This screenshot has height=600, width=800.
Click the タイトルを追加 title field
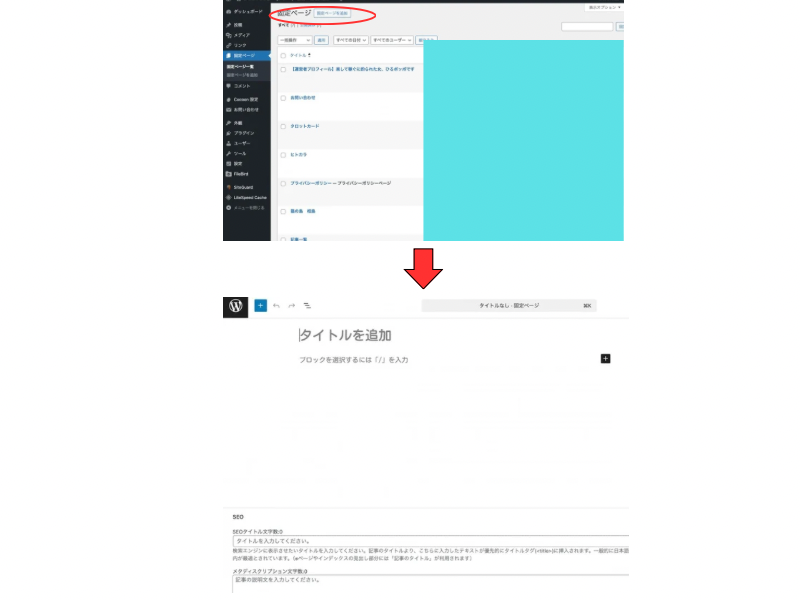[x=346, y=336]
